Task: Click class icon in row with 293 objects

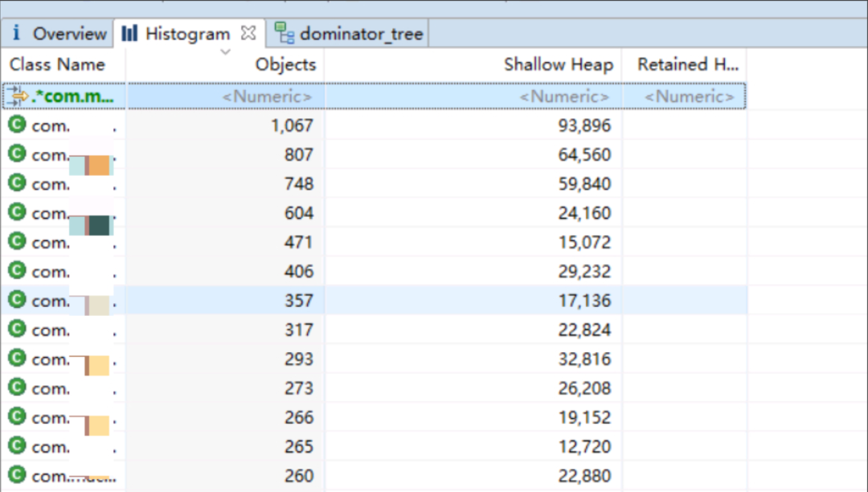Action: click(x=17, y=358)
